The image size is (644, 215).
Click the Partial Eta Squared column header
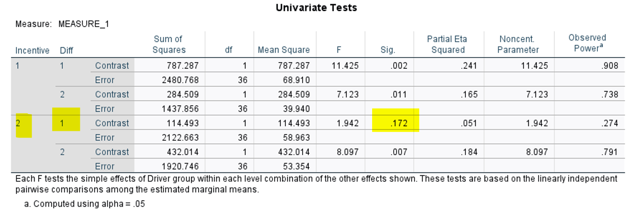point(447,44)
